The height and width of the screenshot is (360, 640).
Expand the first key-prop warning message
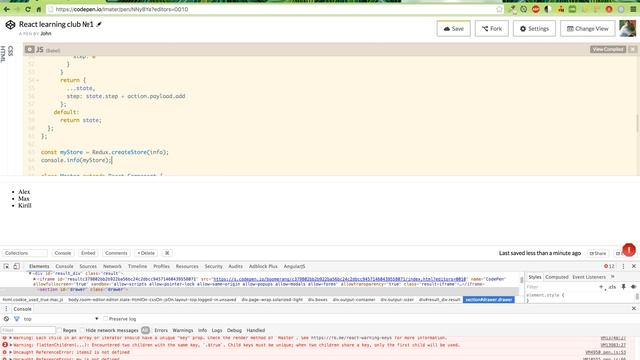click(11, 338)
